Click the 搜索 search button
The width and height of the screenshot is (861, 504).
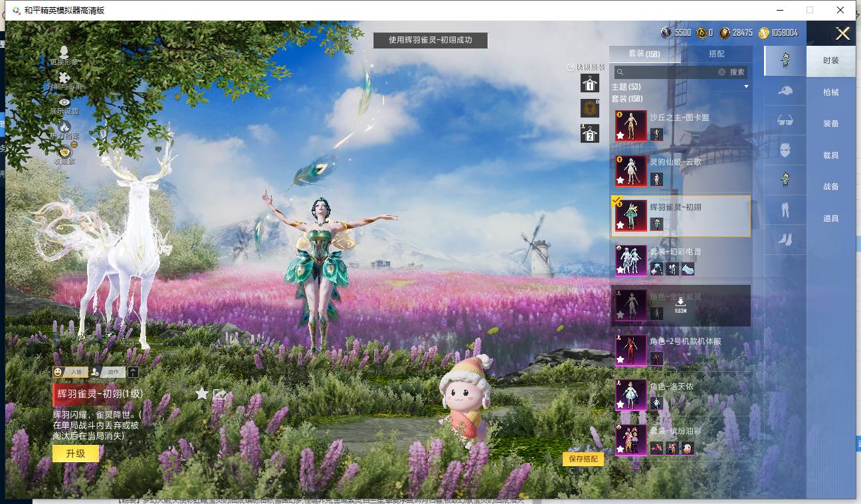pyautogui.click(x=737, y=72)
